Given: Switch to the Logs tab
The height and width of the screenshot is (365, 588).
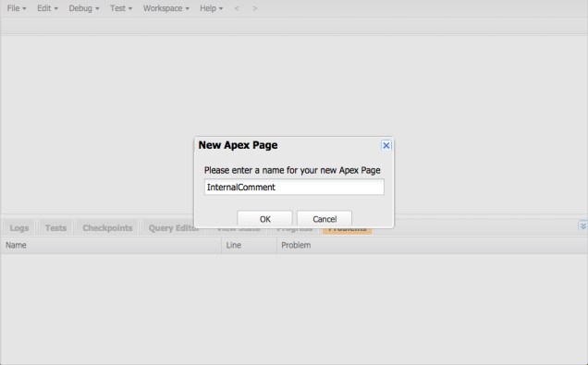Looking at the screenshot, I should click(19, 228).
